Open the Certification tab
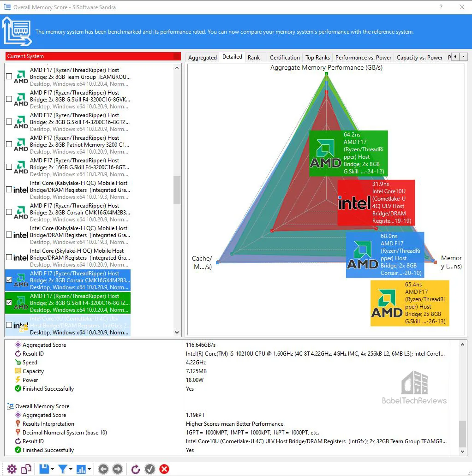472x476 pixels. 285,57
